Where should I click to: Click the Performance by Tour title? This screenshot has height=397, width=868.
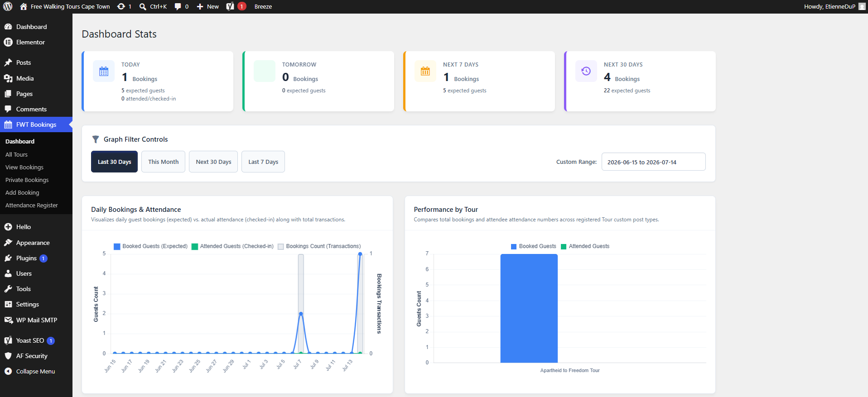[446, 210]
